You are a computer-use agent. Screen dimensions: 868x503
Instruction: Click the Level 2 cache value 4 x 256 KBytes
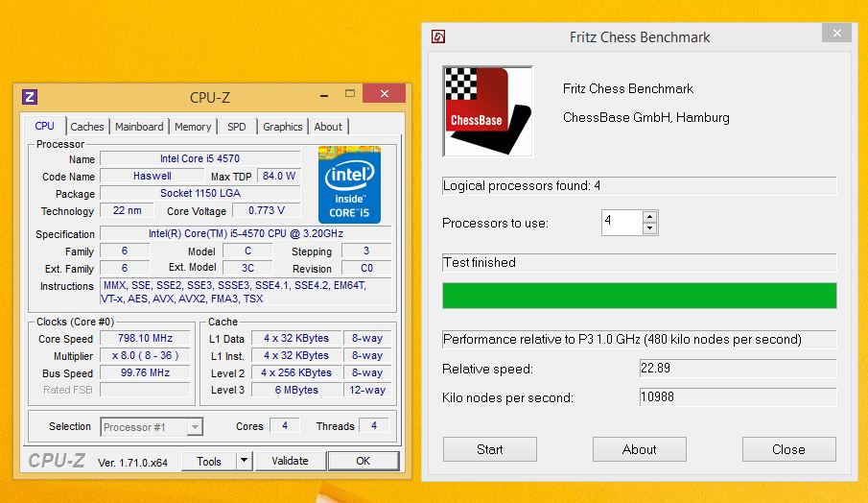pos(296,372)
